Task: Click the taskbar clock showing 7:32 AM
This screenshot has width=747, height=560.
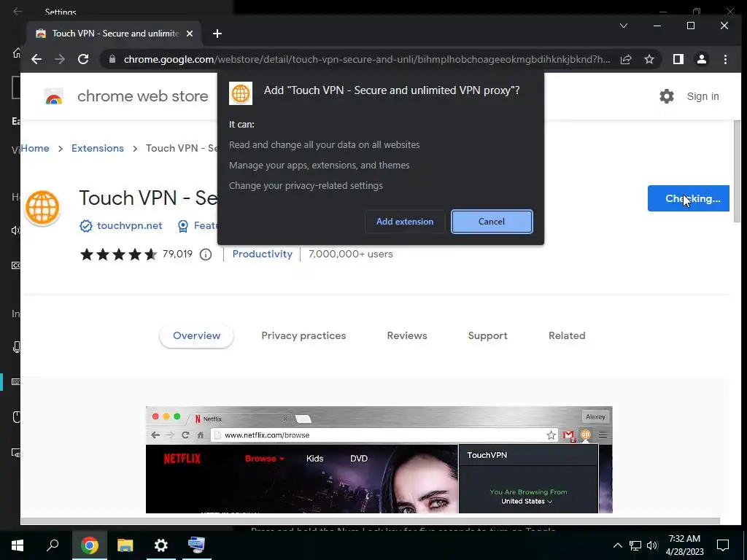Action: pos(684,545)
